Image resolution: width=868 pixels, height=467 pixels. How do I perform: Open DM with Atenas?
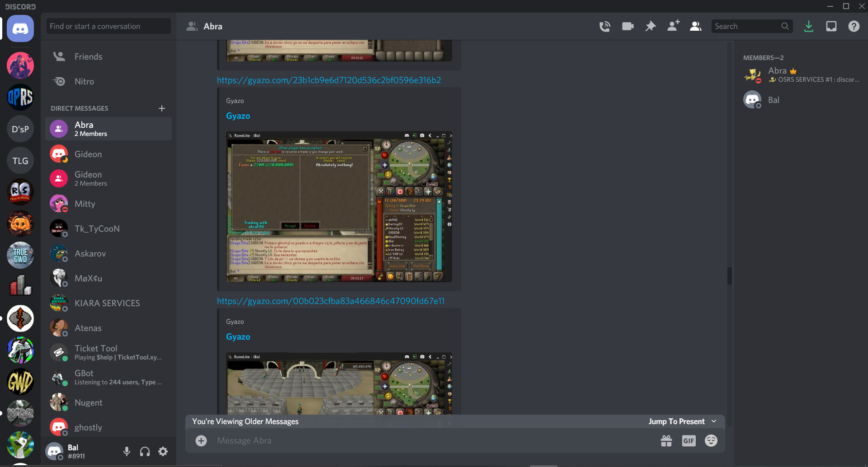(x=108, y=328)
